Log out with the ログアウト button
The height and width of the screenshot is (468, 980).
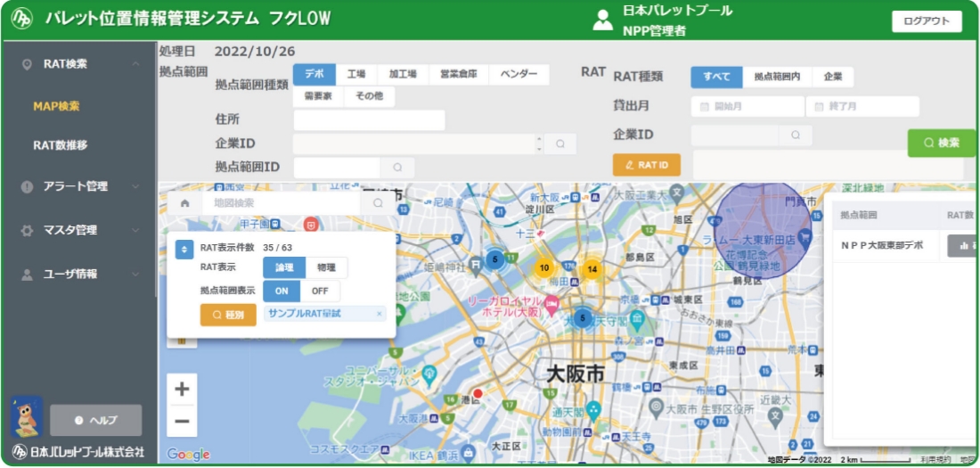click(x=927, y=21)
